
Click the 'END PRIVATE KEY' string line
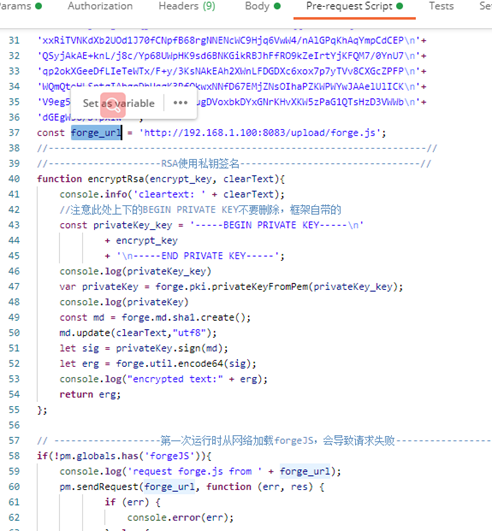coord(194,256)
